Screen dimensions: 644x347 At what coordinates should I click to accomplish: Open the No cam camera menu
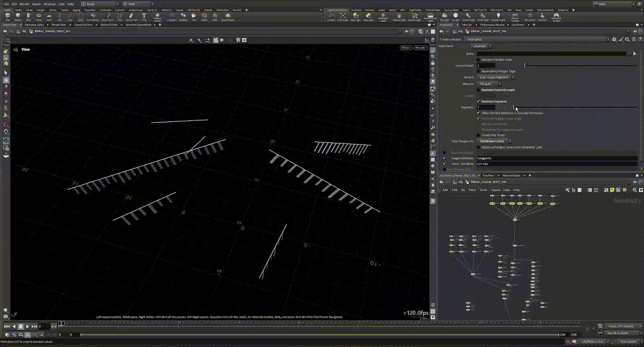[421, 48]
